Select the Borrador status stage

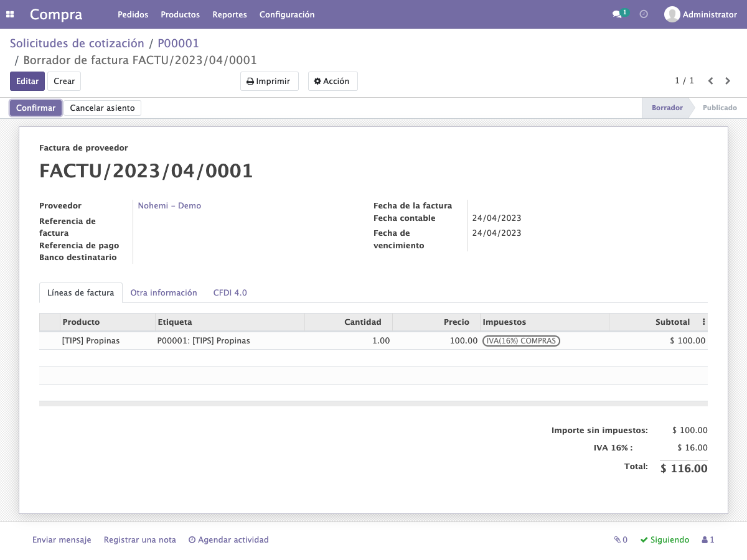667,108
